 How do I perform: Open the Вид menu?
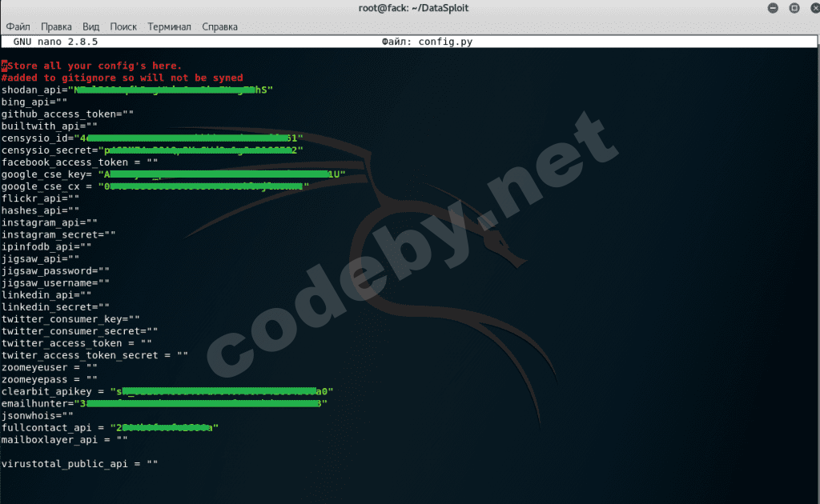(x=90, y=26)
